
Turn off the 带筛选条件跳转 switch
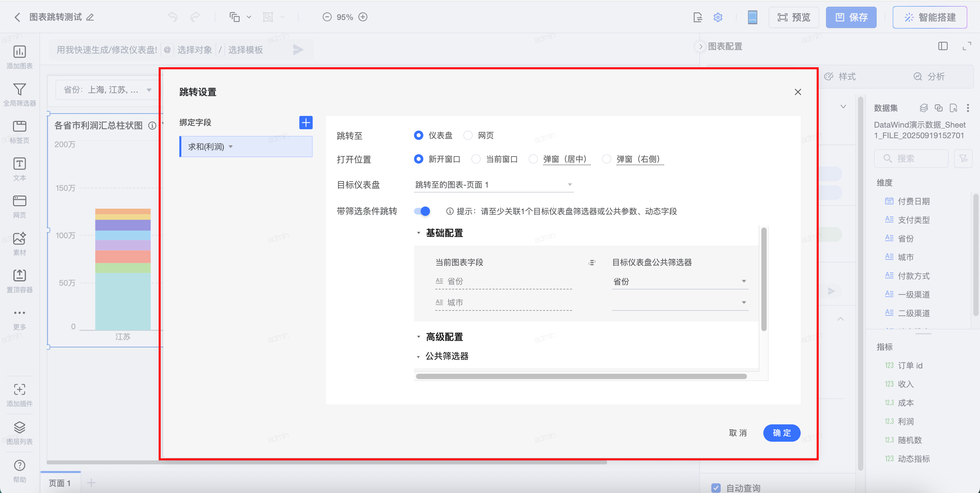[x=422, y=211]
